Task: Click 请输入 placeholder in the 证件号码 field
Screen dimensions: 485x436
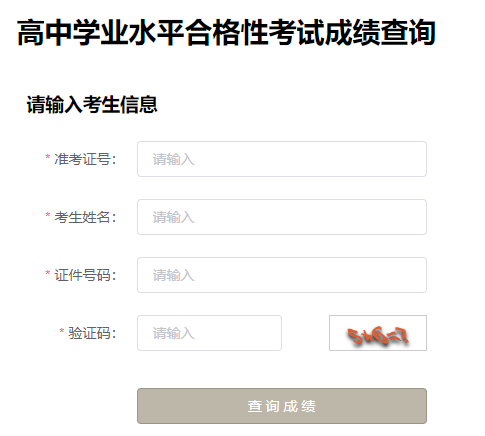Action: [173, 275]
